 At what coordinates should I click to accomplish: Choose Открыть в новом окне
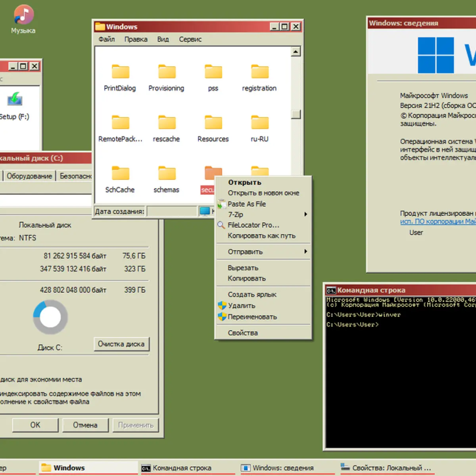click(263, 193)
